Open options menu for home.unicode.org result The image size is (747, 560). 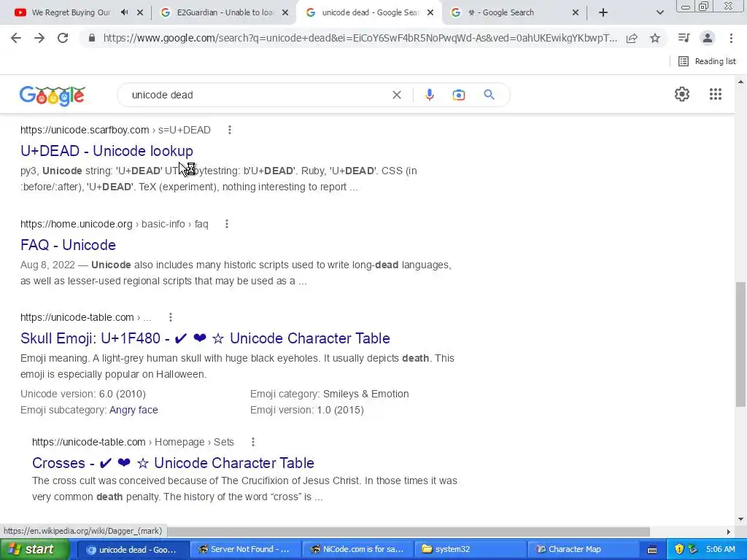[x=227, y=224]
